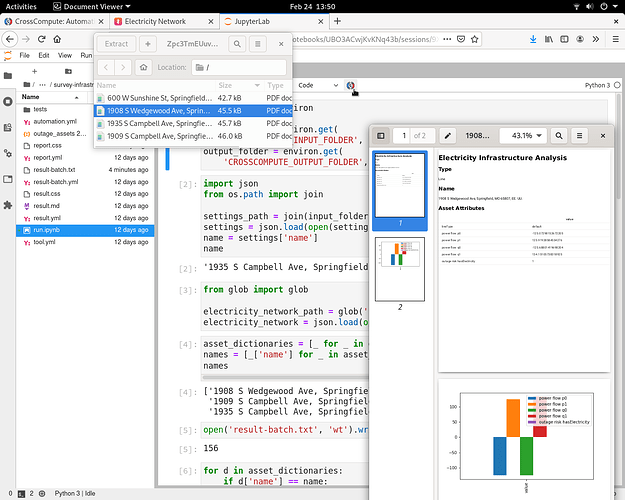Click the page number field showing 1
The width and height of the screenshot is (625, 500).
404,136
